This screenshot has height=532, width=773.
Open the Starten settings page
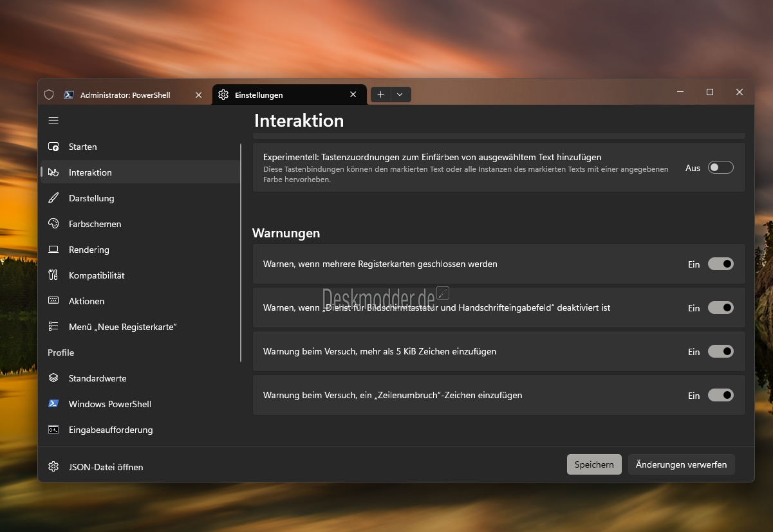pyautogui.click(x=140, y=147)
